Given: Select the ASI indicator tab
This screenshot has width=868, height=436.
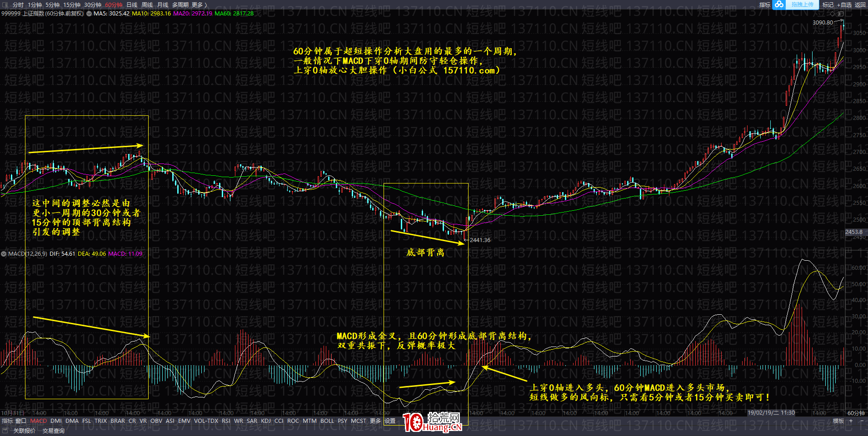Looking at the screenshot, I should point(170,421).
